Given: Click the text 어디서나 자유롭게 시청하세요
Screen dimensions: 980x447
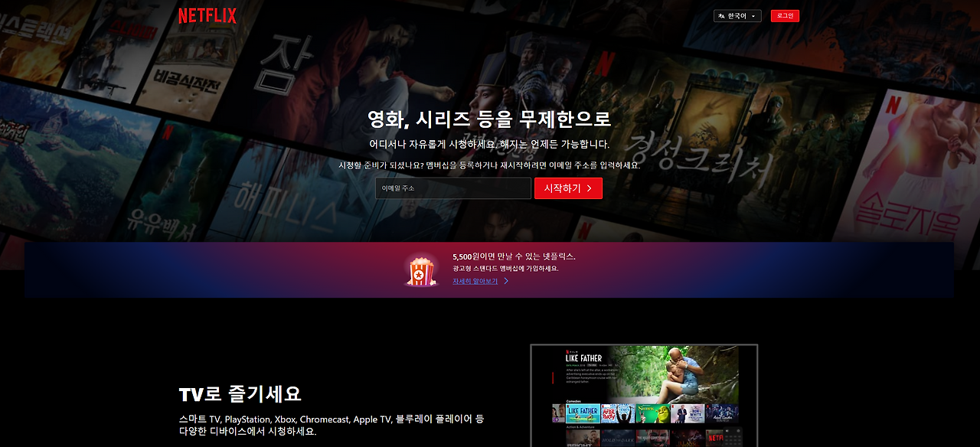Looking at the screenshot, I should (433, 144).
